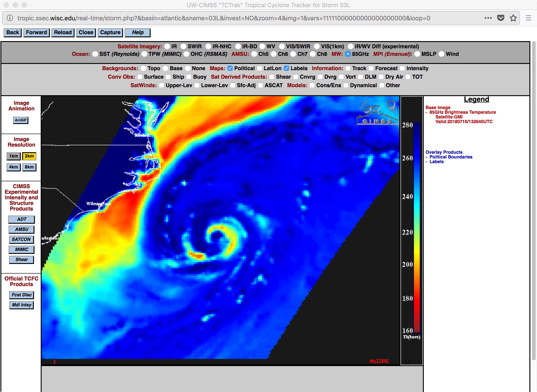Select VIS/SWIR imagery option
537x392 pixels.
282,46
